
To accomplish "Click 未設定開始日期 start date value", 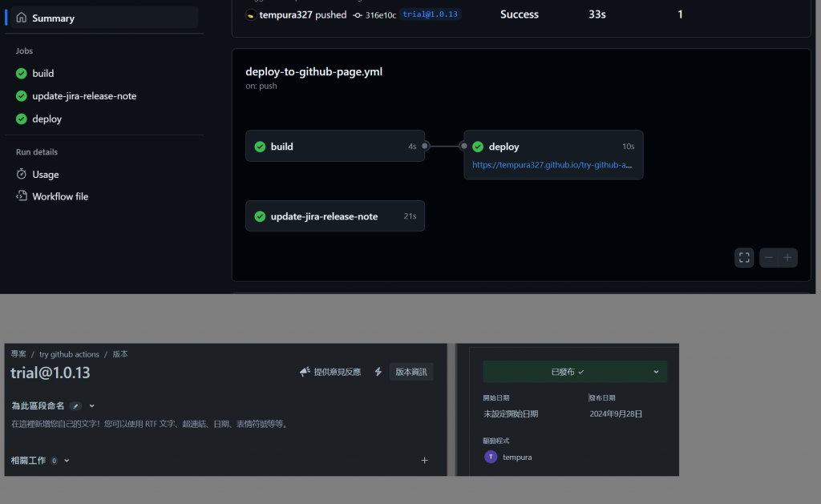I will [511, 414].
